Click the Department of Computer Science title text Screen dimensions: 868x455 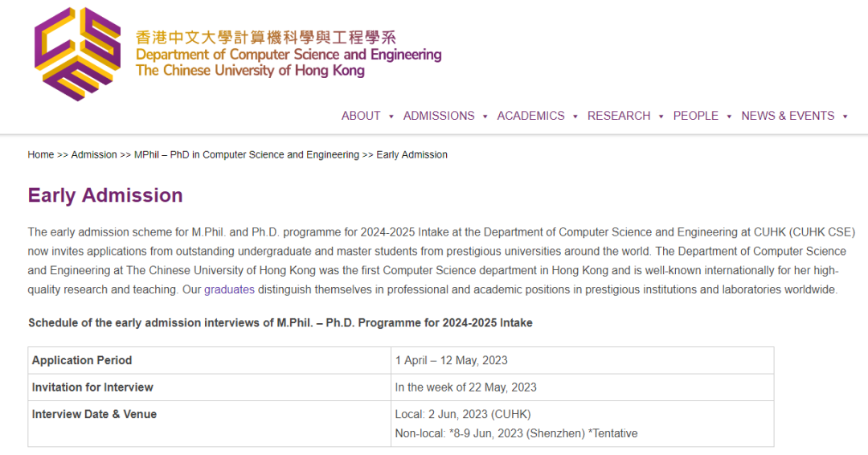[x=289, y=55]
